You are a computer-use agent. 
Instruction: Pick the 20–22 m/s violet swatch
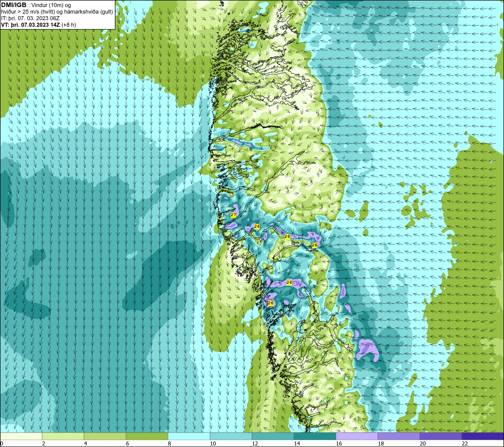click(440, 436)
